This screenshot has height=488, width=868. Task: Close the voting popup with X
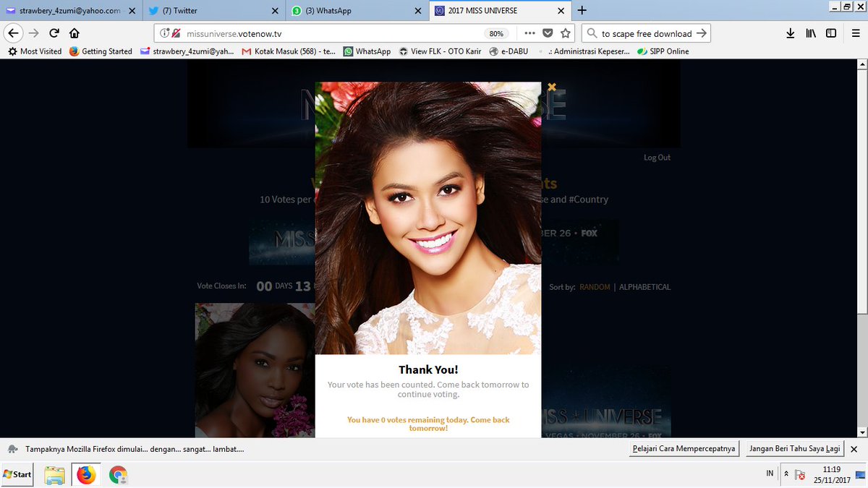coord(551,87)
